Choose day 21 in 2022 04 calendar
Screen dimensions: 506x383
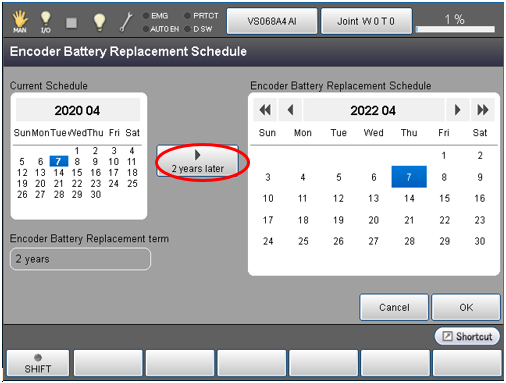pos(409,220)
